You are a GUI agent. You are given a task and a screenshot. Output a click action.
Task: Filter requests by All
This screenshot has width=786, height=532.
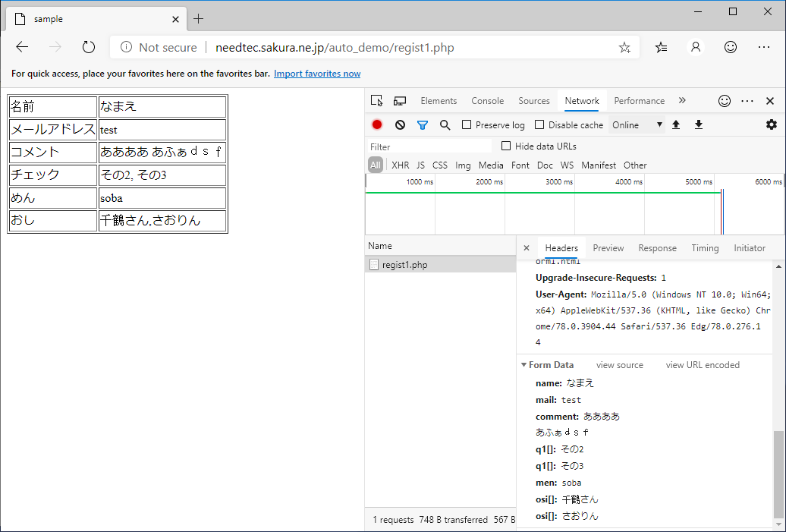click(376, 165)
